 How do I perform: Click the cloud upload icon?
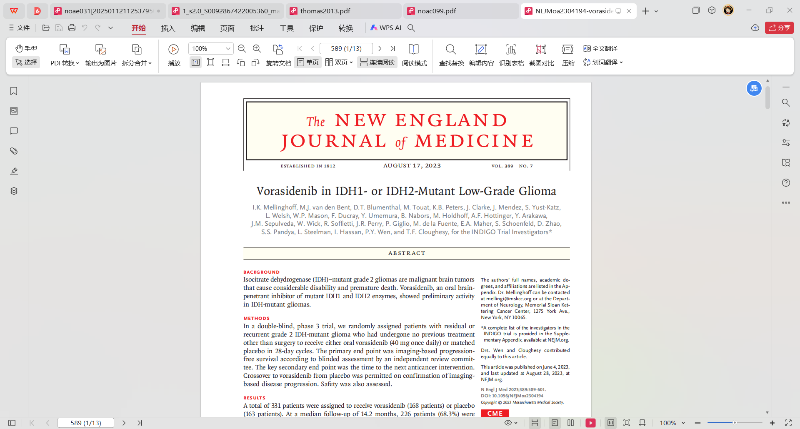tap(755, 28)
